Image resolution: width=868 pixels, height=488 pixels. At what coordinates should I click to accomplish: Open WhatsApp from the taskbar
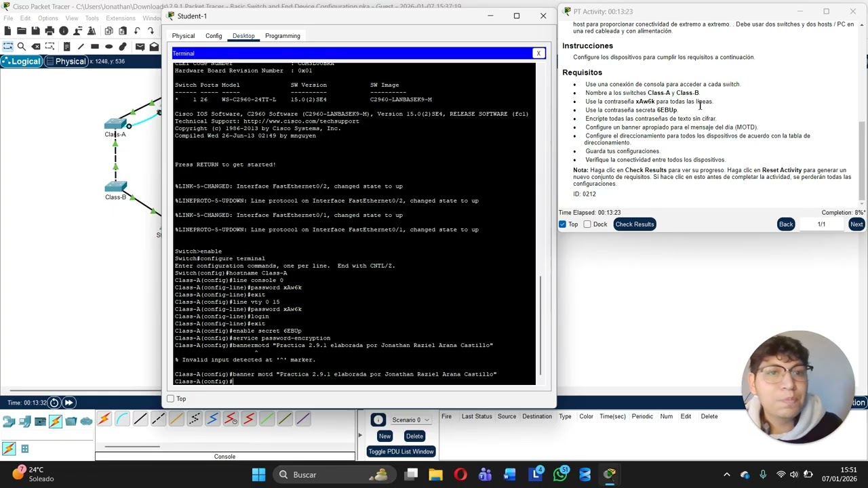pyautogui.click(x=560, y=474)
